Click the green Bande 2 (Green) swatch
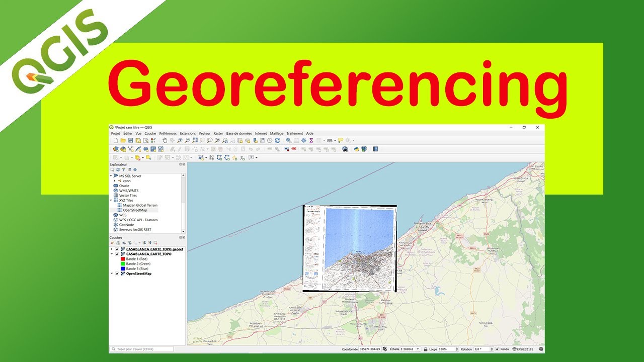644x362 pixels. click(123, 264)
